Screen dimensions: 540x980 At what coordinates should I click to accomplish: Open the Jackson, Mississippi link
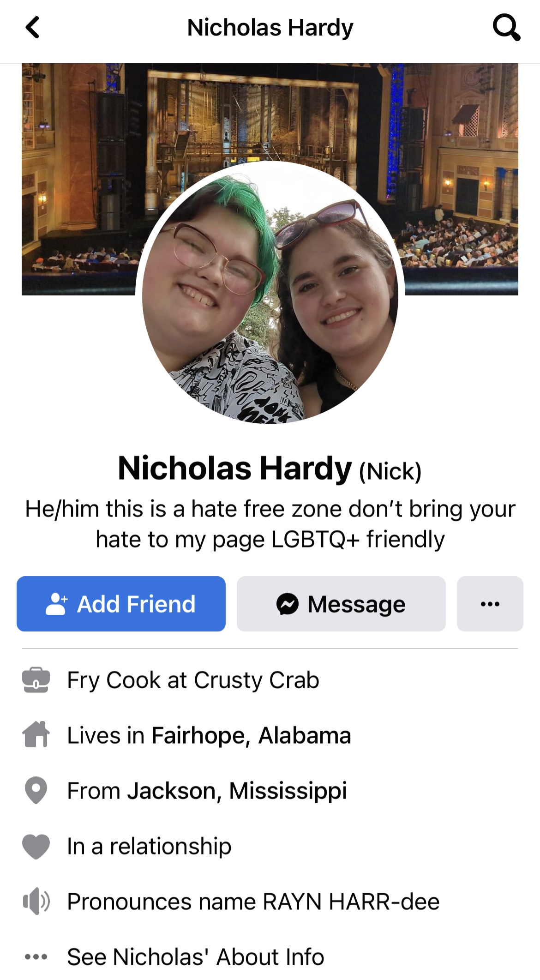tap(237, 791)
